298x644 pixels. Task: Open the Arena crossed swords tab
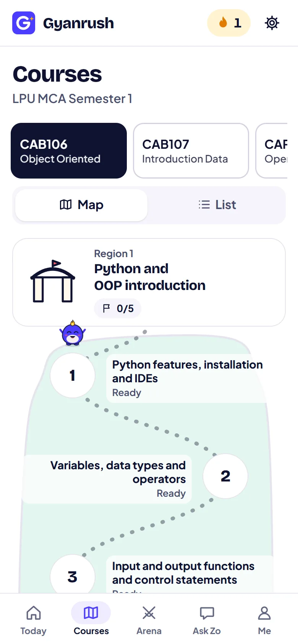pos(149,620)
